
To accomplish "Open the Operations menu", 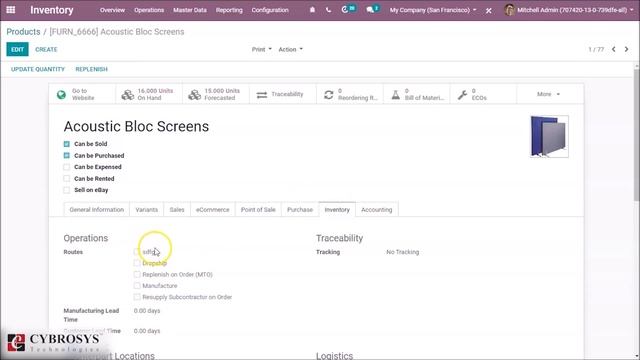I will click(x=149, y=10).
